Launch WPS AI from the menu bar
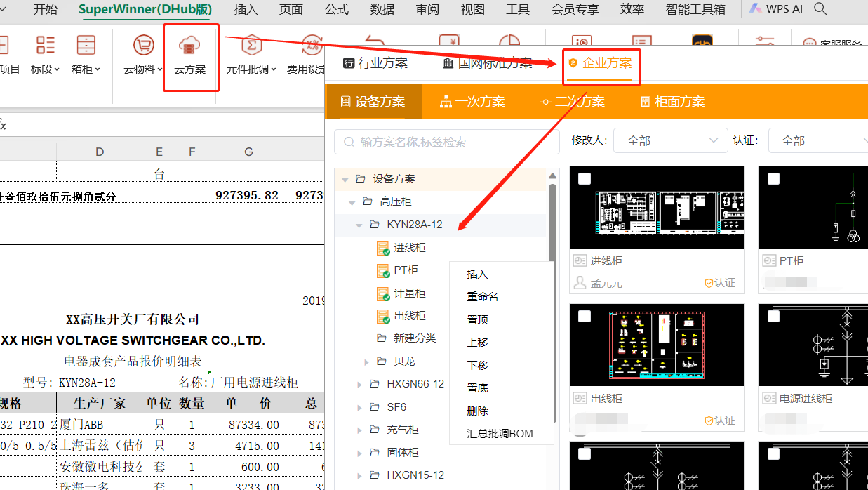The height and width of the screenshot is (490, 868). pyautogui.click(x=775, y=9)
